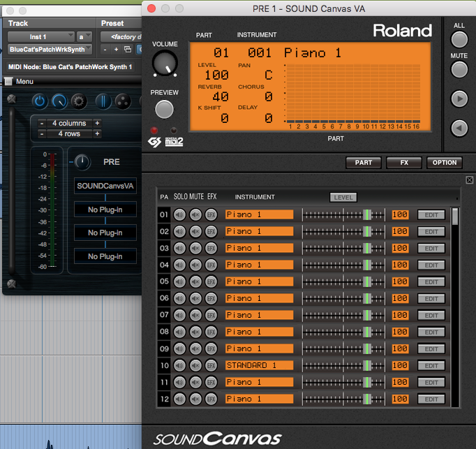Image resolution: width=476 pixels, height=449 pixels.
Task: Click the PatchWork three-dots icon
Action: coord(123,101)
